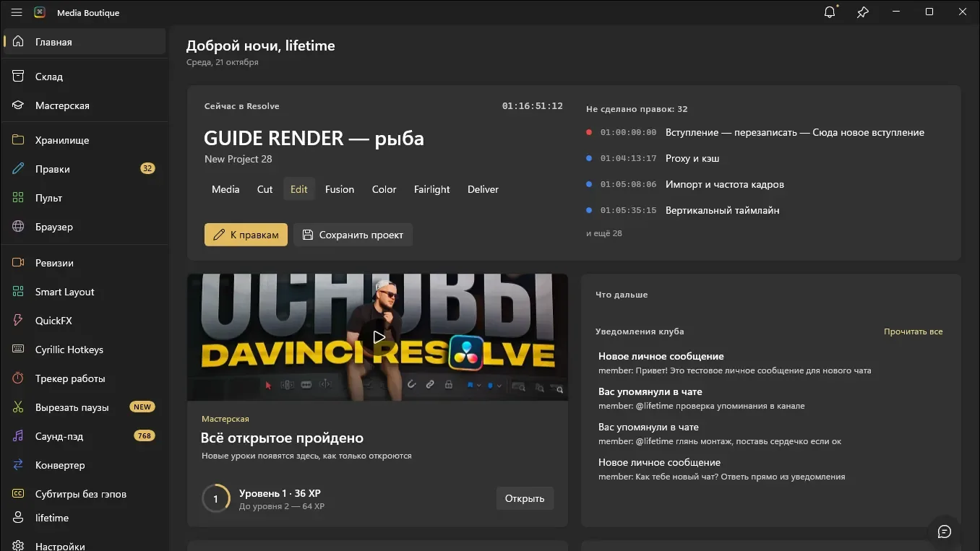980x551 pixels.
Task: Open Cyrillic Hotkeys tool
Action: click(x=85, y=350)
